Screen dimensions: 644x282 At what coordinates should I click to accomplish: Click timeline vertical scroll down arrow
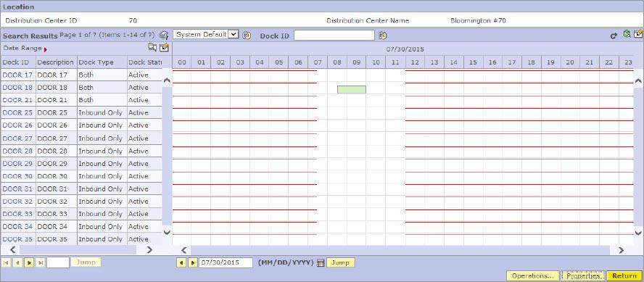(638, 232)
